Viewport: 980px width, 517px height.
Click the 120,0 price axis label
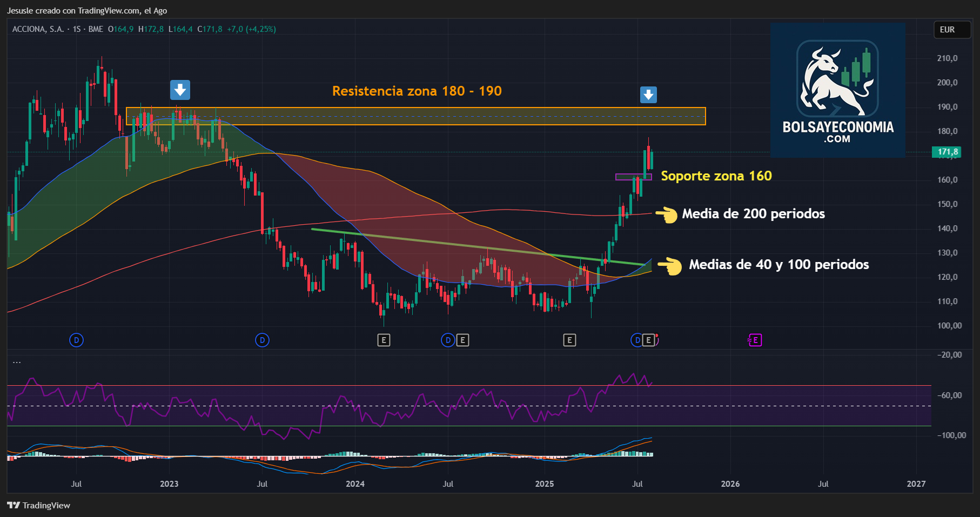[947, 277]
